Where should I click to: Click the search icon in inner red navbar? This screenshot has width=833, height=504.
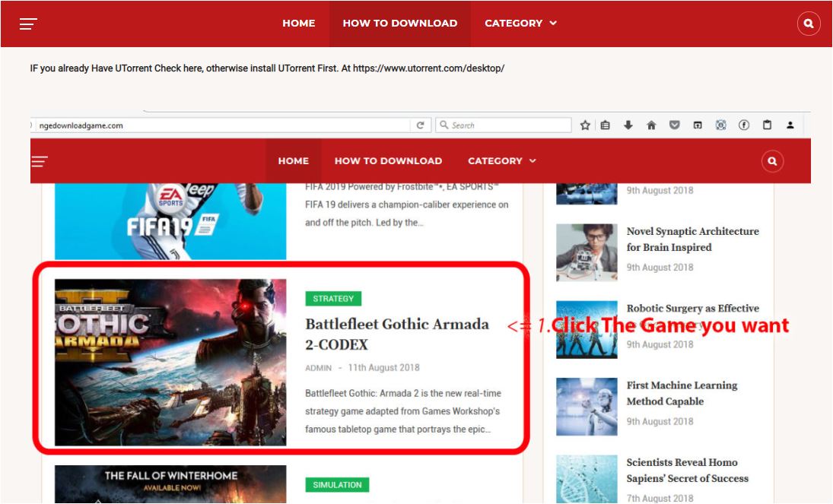[x=772, y=161]
